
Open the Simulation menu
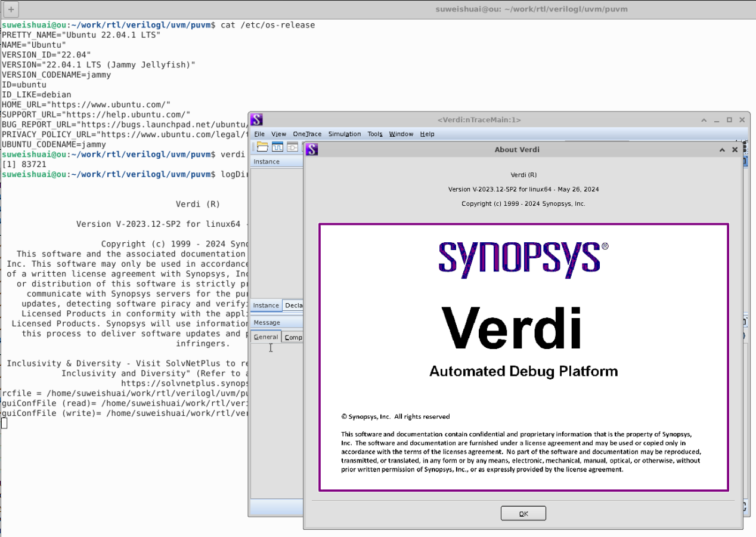pos(345,134)
